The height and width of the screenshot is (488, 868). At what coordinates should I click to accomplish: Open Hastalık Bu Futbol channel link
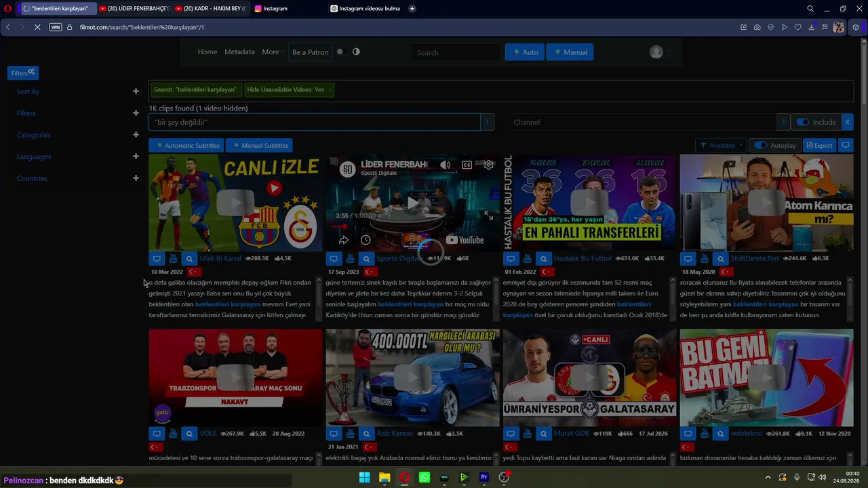tap(583, 258)
